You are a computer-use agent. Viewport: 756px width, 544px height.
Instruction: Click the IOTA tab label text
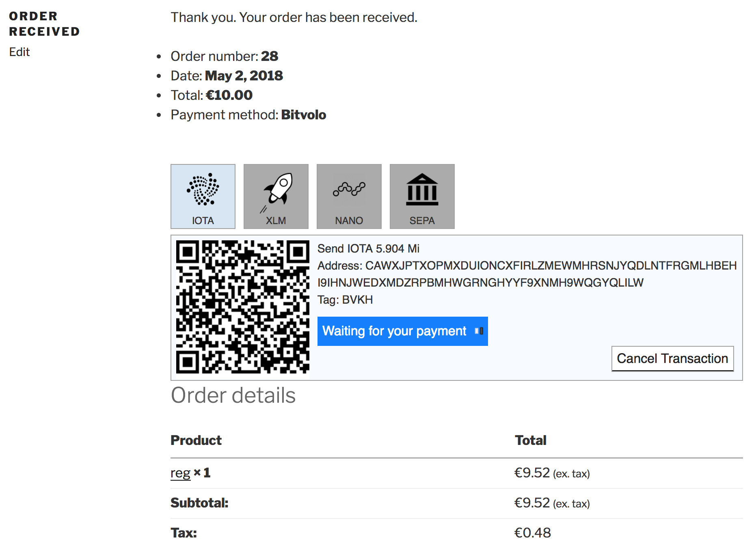203,220
